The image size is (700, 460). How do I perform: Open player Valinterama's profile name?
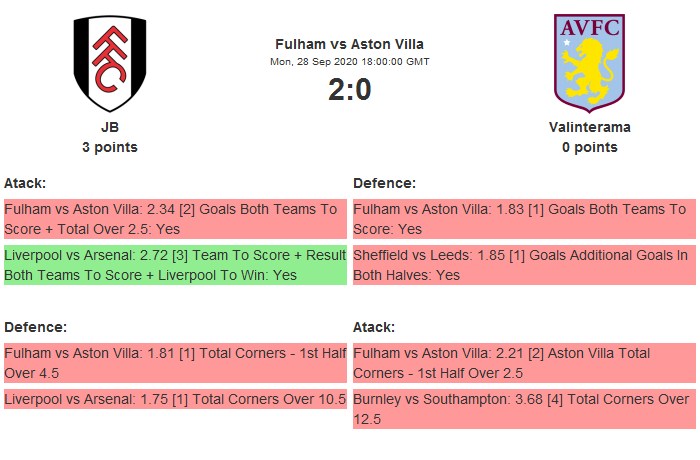[589, 128]
